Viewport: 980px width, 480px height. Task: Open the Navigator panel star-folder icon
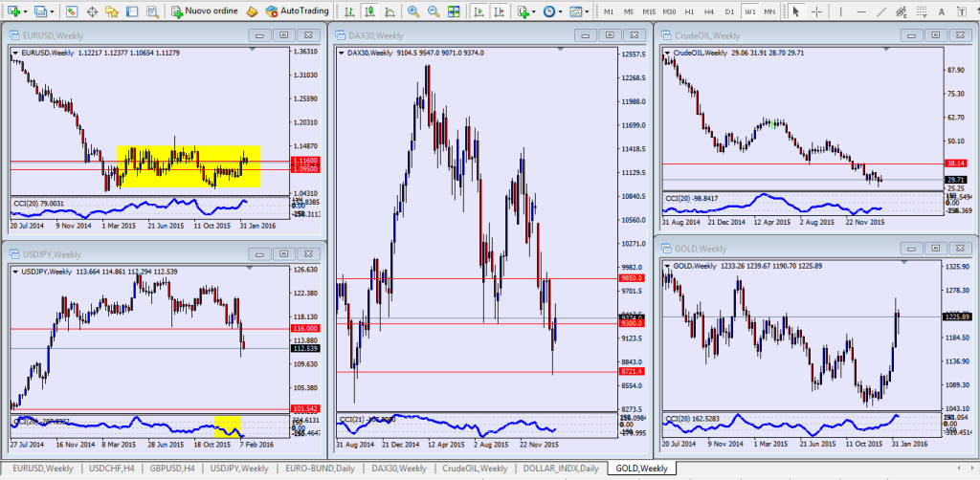(113, 11)
